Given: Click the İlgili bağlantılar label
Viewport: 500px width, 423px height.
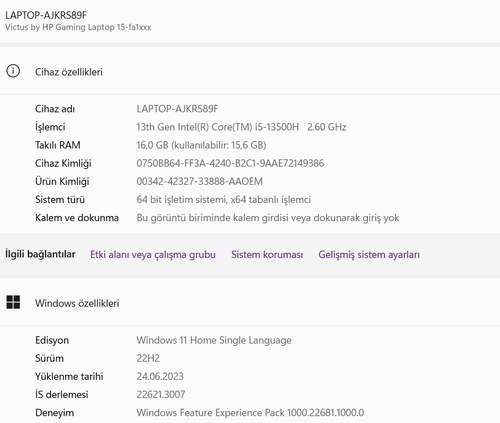Looking at the screenshot, I should click(40, 254).
